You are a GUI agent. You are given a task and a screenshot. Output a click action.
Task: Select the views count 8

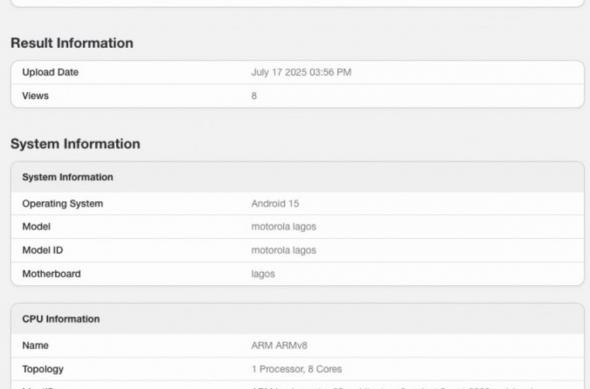click(x=254, y=96)
